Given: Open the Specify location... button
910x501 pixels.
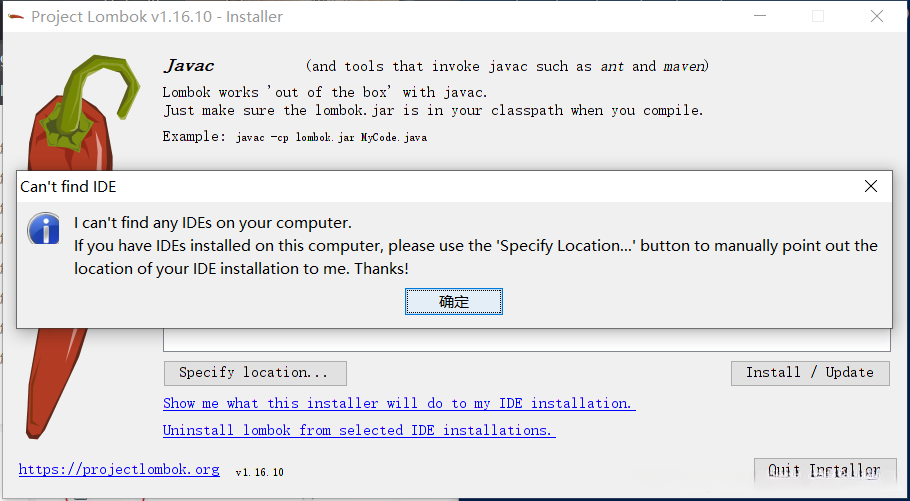Looking at the screenshot, I should click(255, 373).
